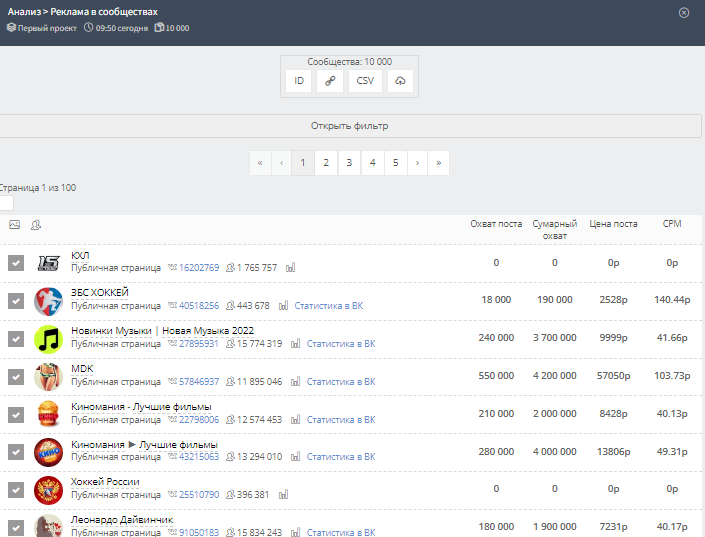This screenshot has height=537, width=705.
Task: Open Статистика в ВК for Леонардо Дайвинчик
Action: 341,533
